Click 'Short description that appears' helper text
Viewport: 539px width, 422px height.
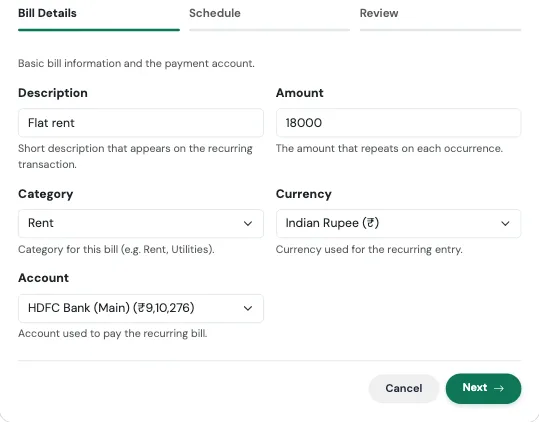(135, 156)
